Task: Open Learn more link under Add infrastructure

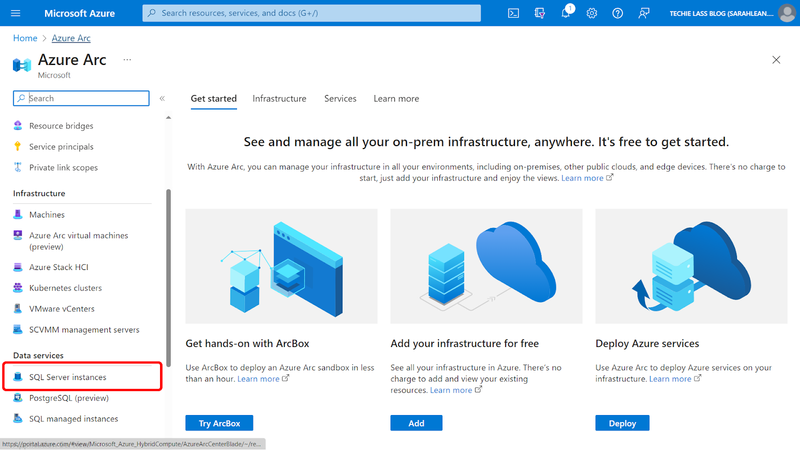Action: click(456, 390)
